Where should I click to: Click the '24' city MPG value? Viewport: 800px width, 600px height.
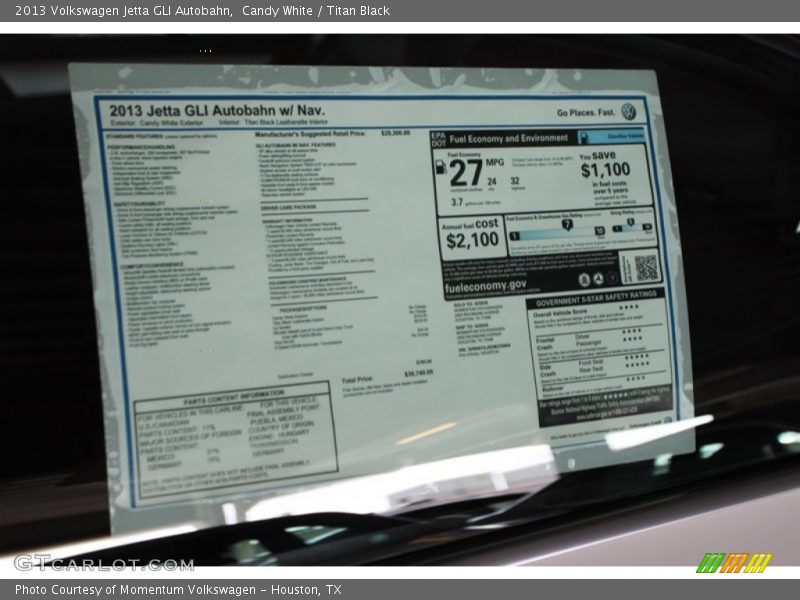click(x=491, y=181)
